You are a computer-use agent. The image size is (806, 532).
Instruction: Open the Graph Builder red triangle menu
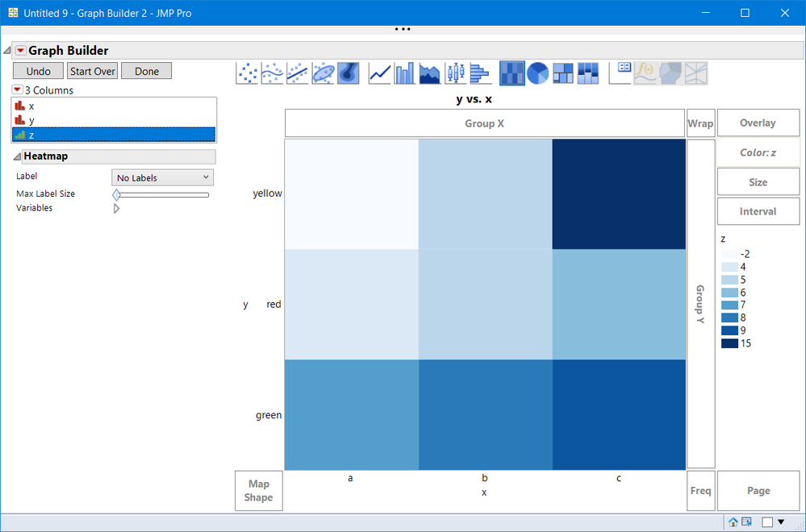coord(20,50)
